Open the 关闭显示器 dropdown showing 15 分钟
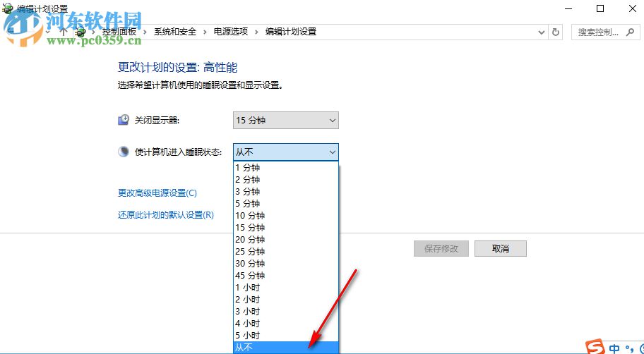The width and height of the screenshot is (644, 354). [286, 120]
